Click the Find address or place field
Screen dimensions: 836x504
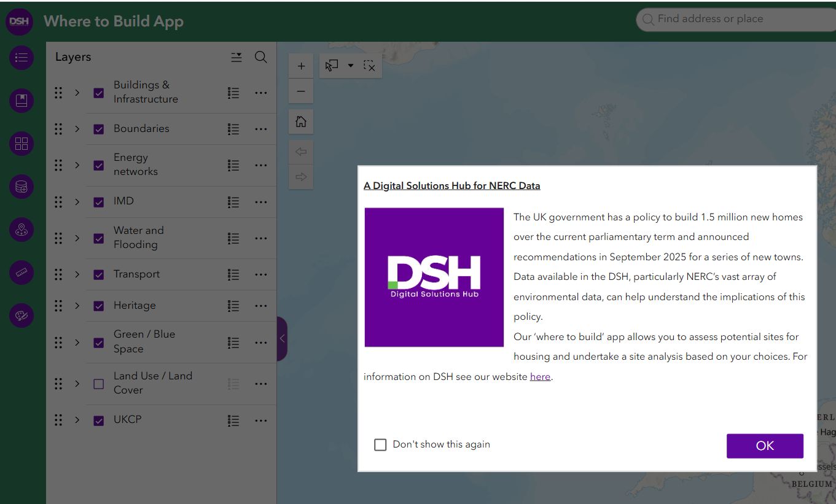pos(737,20)
